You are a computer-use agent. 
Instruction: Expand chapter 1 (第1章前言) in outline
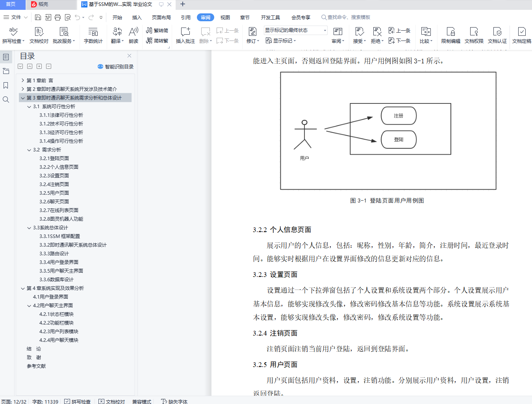[x=23, y=81]
